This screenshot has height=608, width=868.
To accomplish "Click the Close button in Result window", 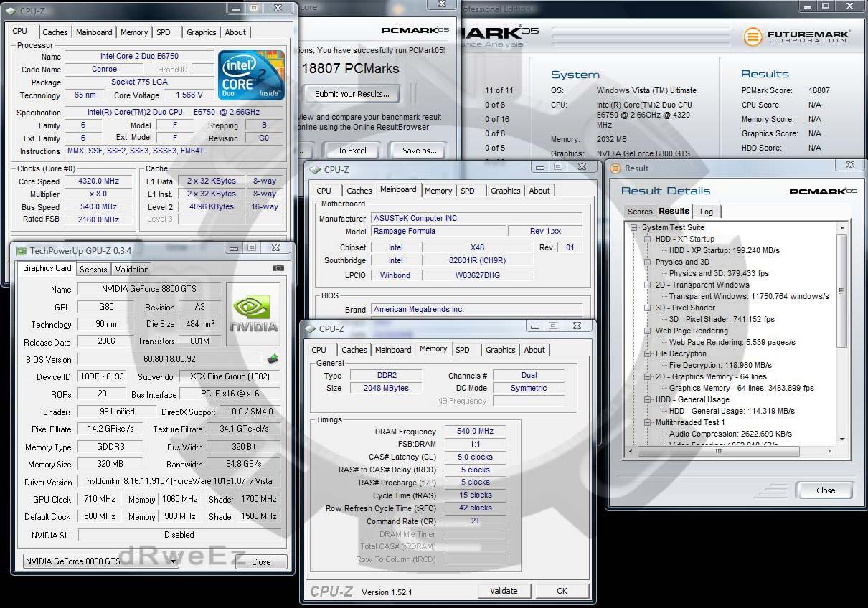I will click(826, 490).
